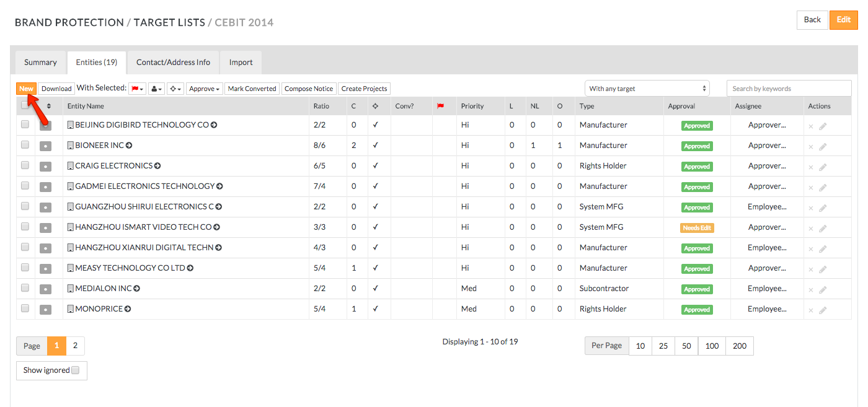This screenshot has width=868, height=407.
Task: Enable the Show ignored checkbox
Action: pyautogui.click(x=75, y=370)
